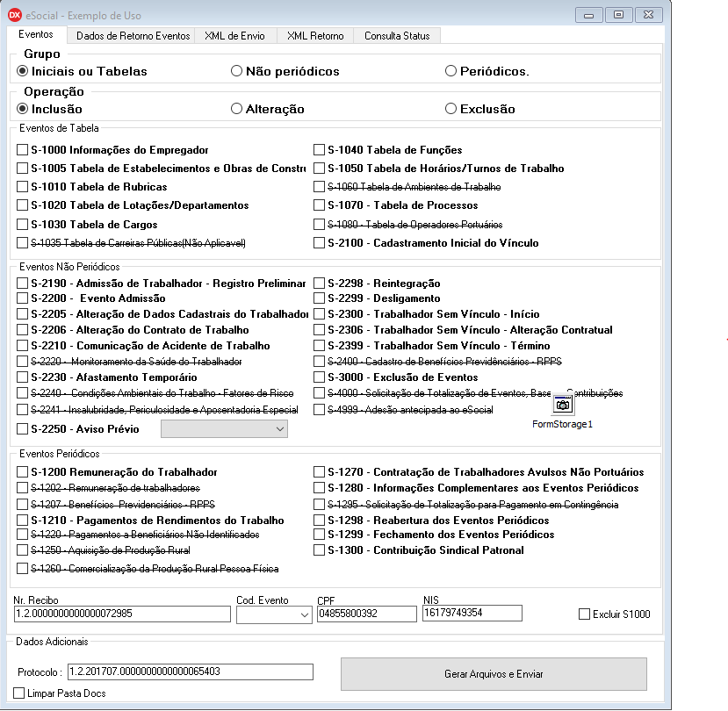Enable S-1210 Pagamentos de Rendimentos
The image size is (728, 711).
pos(22,520)
